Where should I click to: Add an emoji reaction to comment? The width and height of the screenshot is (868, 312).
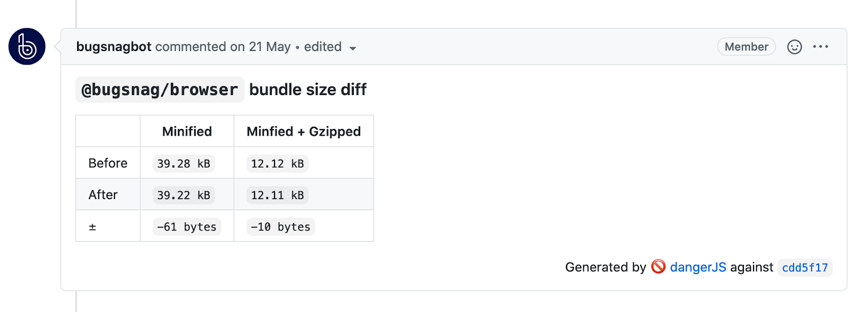(x=794, y=47)
